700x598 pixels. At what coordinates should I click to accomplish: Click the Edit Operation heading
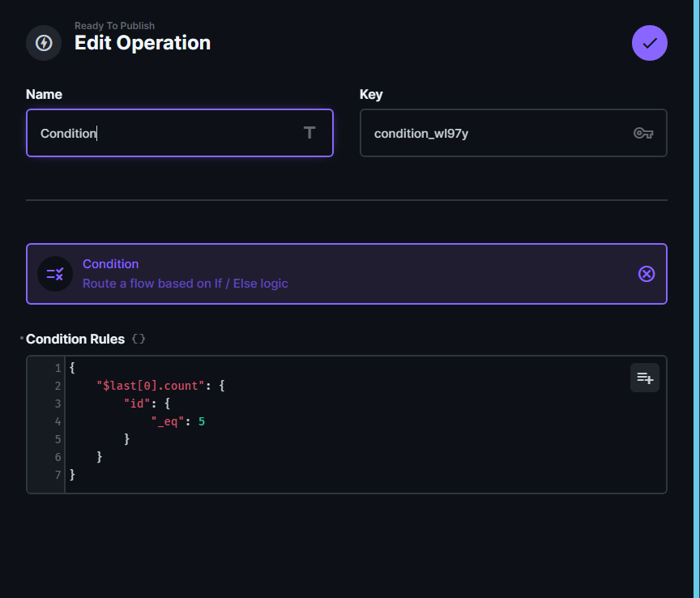pos(143,43)
